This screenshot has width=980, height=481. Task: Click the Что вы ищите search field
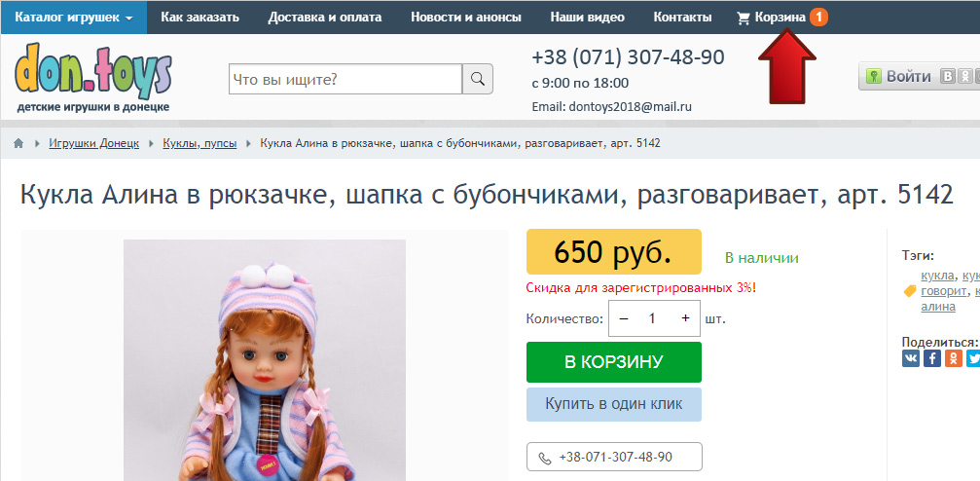click(345, 80)
